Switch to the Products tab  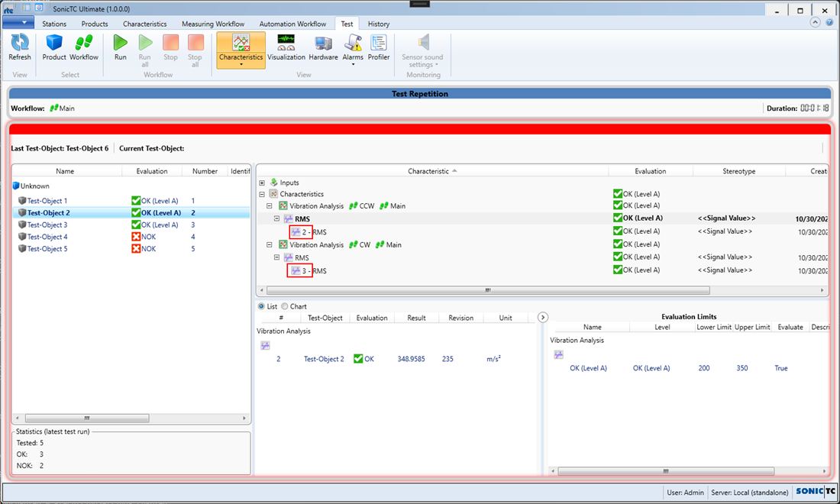pos(95,24)
